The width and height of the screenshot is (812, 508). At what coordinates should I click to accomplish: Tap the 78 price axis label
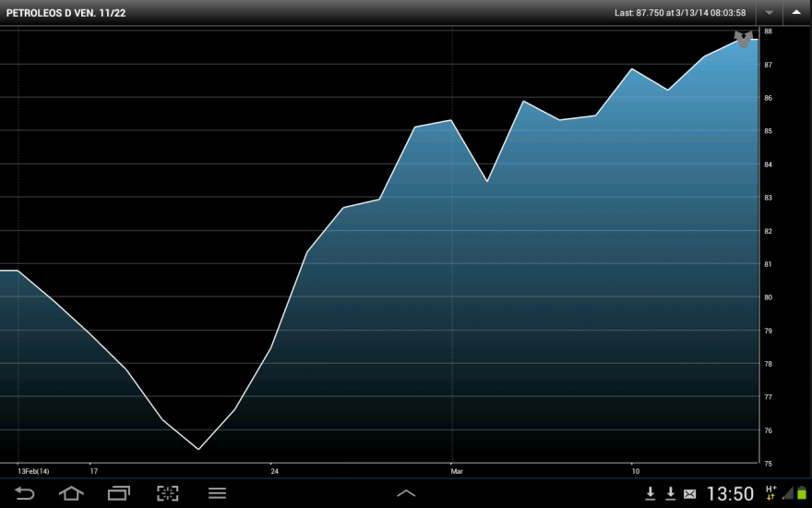pos(768,364)
